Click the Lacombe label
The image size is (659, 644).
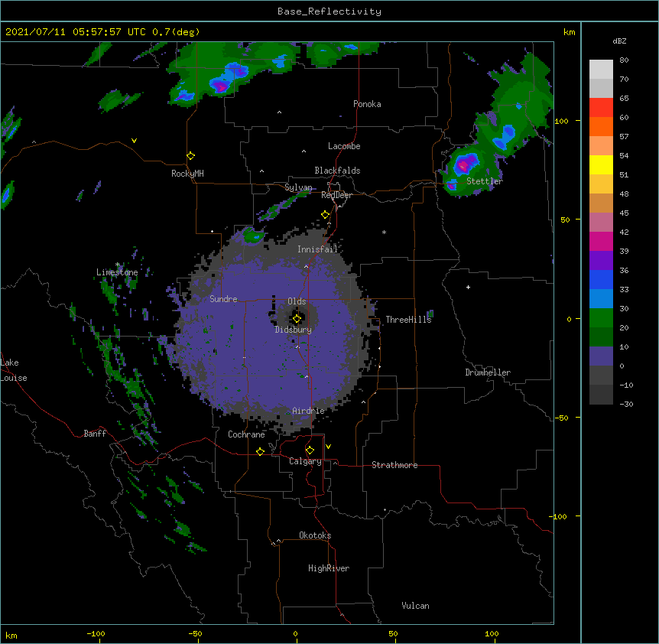coord(344,146)
